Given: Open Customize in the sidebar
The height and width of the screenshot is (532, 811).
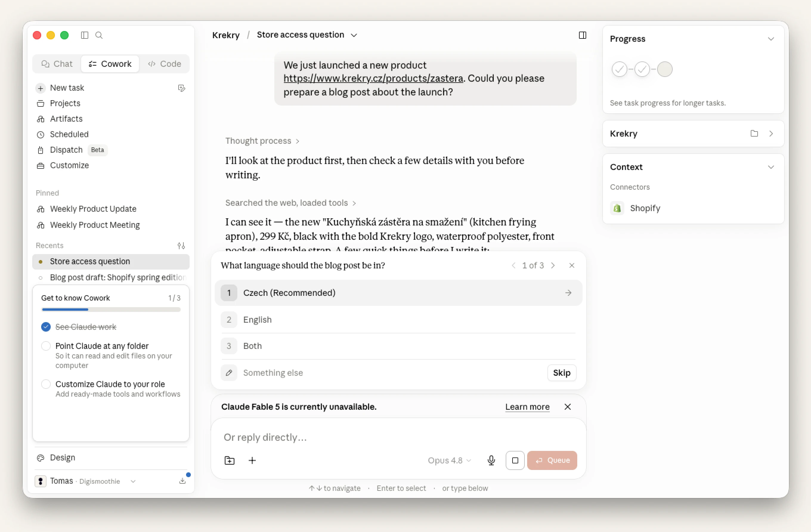Looking at the screenshot, I should click(69, 165).
